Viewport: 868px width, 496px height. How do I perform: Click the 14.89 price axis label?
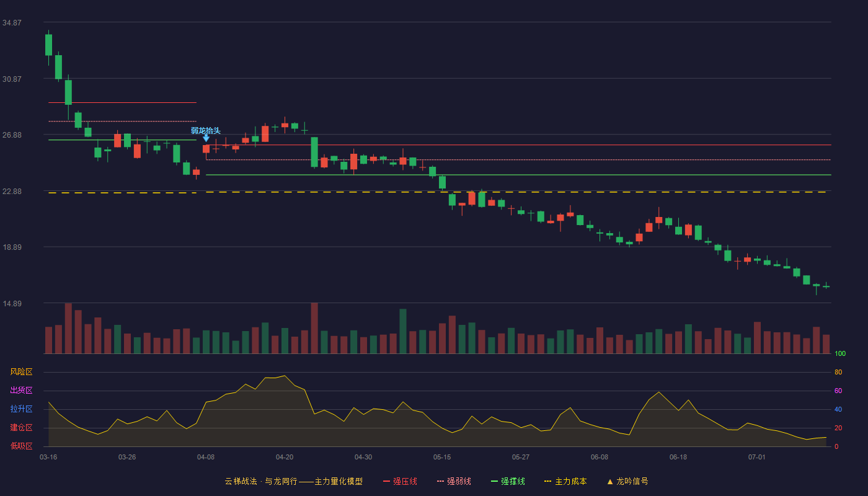point(12,304)
